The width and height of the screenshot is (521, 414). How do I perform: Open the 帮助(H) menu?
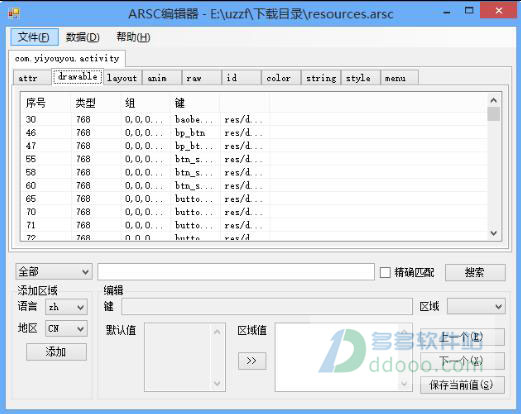click(133, 37)
